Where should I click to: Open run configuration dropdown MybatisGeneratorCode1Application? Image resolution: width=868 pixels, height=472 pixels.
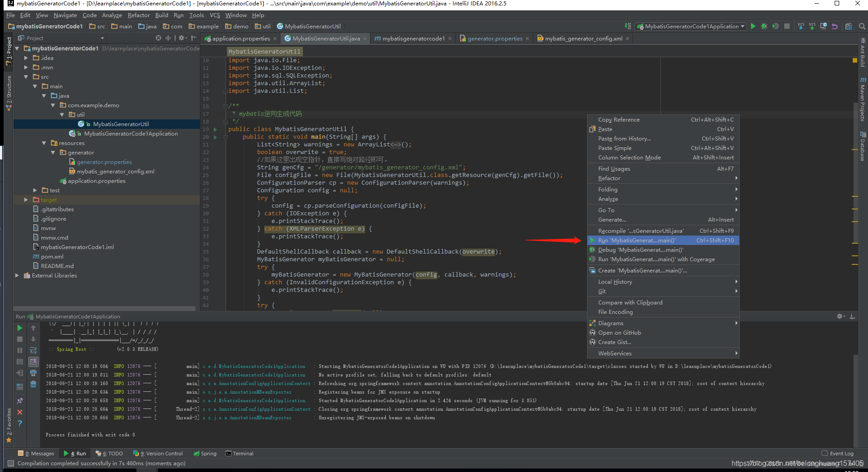click(x=691, y=27)
